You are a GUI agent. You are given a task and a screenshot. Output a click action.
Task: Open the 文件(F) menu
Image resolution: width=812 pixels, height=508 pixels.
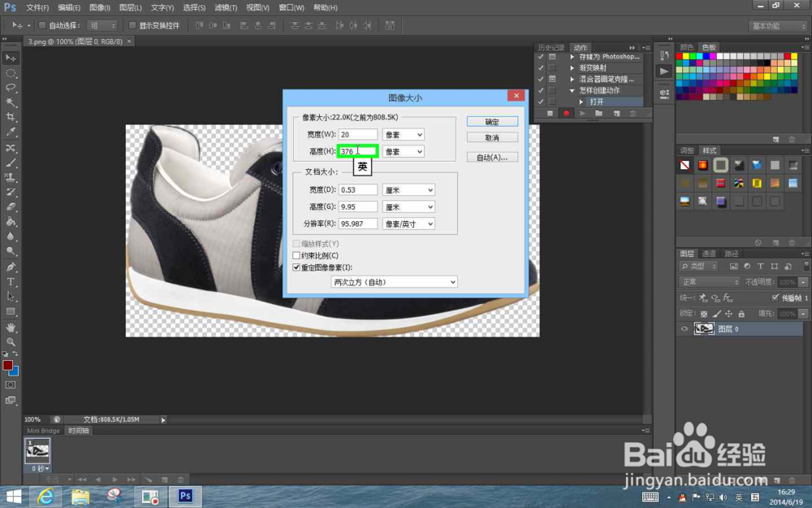[37, 8]
